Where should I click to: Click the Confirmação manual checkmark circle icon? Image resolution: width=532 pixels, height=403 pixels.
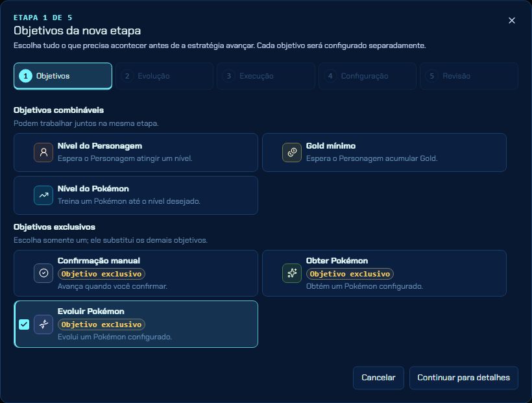(43, 273)
